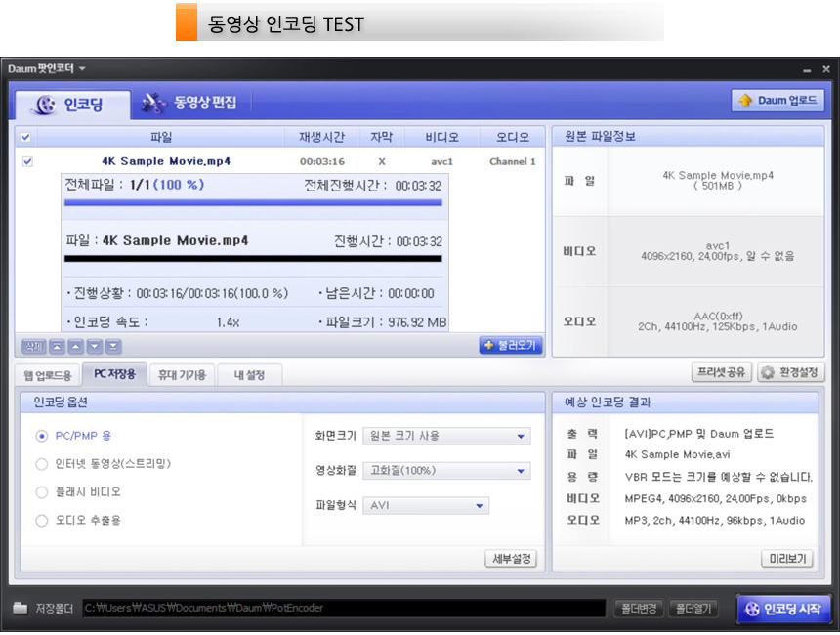The width and height of the screenshot is (840, 635).
Task: Move selected file up one position
Action: tap(75, 346)
